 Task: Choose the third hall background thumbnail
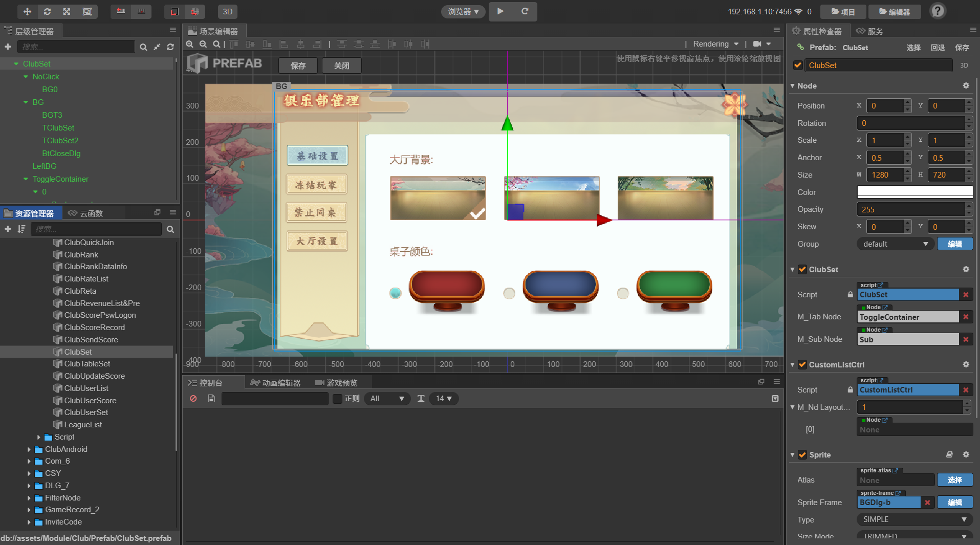click(x=665, y=198)
